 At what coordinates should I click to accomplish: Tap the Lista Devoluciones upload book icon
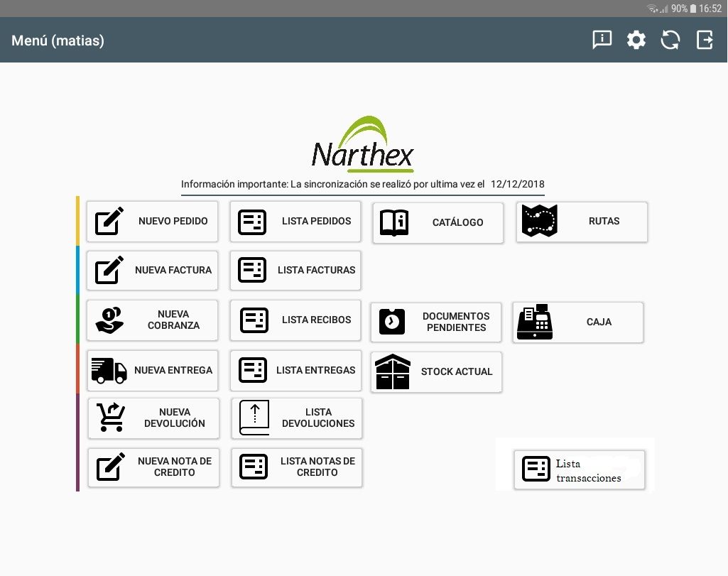(254, 418)
